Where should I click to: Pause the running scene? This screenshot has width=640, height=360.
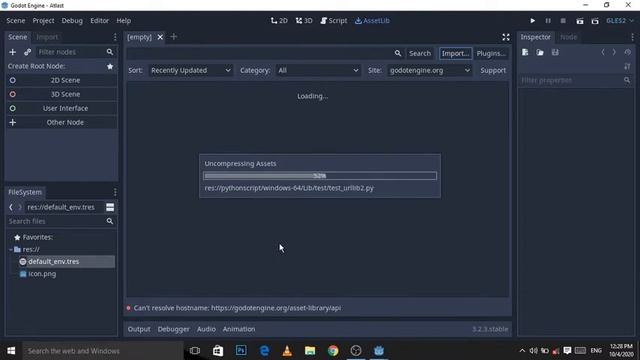click(x=548, y=20)
